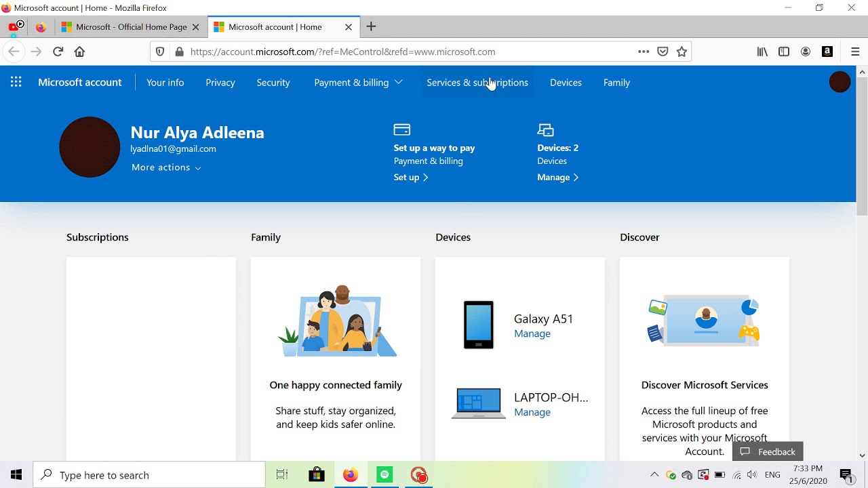
Task: Open Devices in the navigation bar
Action: pyautogui.click(x=566, y=83)
